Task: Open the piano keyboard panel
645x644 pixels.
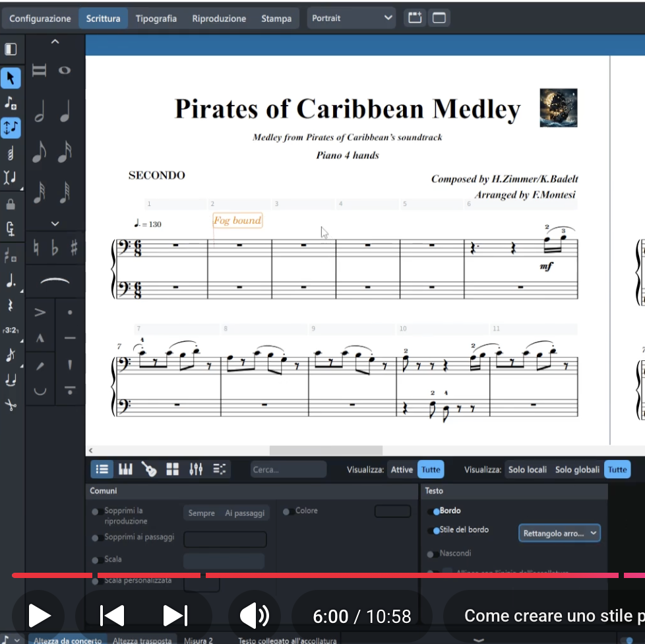Action: [125, 469]
